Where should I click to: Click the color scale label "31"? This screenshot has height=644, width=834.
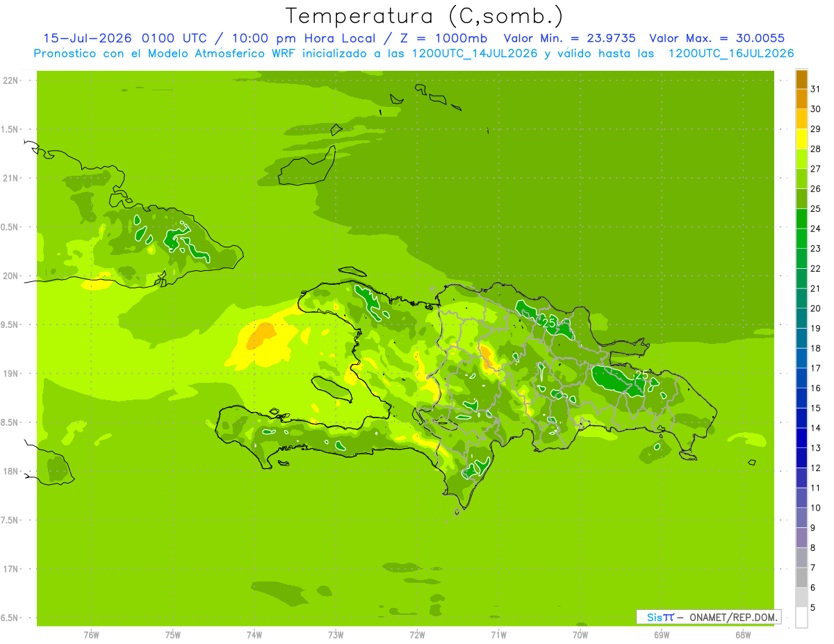coord(815,89)
